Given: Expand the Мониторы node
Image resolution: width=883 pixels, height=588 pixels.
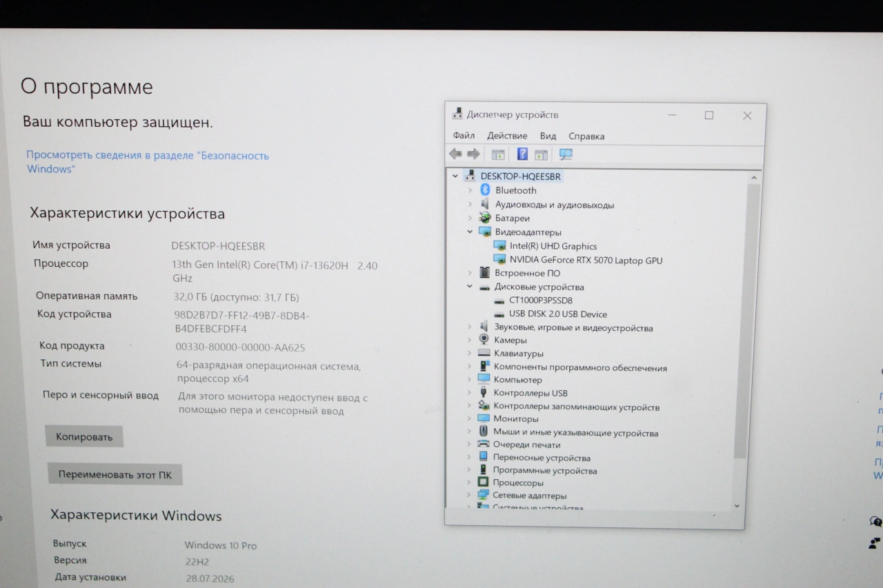Looking at the screenshot, I should pyautogui.click(x=469, y=418).
